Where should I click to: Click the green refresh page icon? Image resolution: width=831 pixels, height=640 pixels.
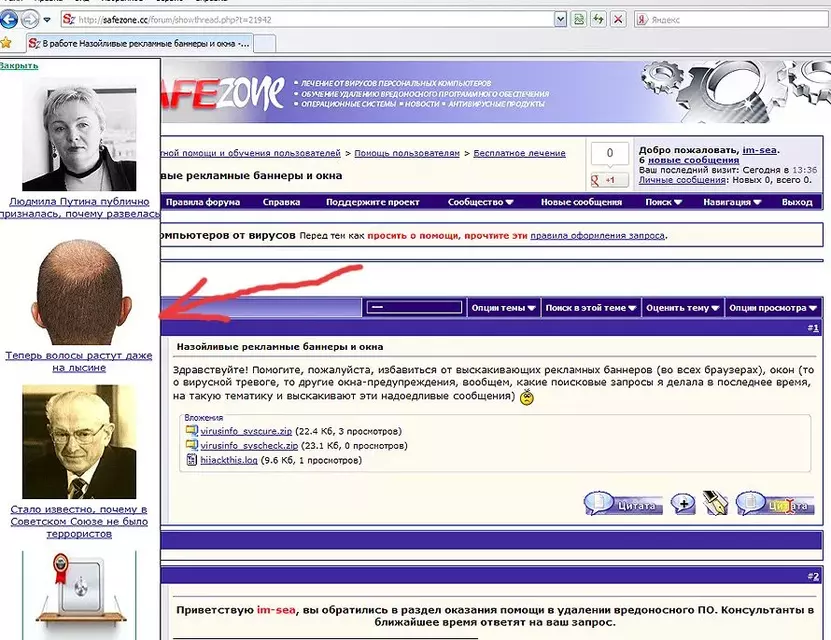point(598,20)
